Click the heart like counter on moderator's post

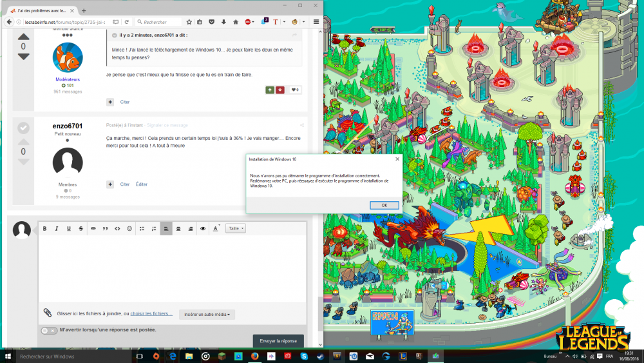click(295, 90)
